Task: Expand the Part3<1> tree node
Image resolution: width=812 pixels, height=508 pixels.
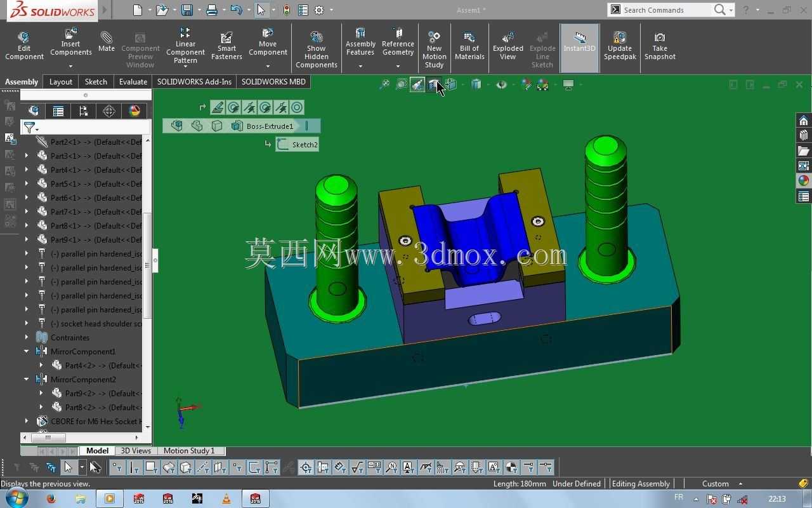Action: pyautogui.click(x=27, y=156)
